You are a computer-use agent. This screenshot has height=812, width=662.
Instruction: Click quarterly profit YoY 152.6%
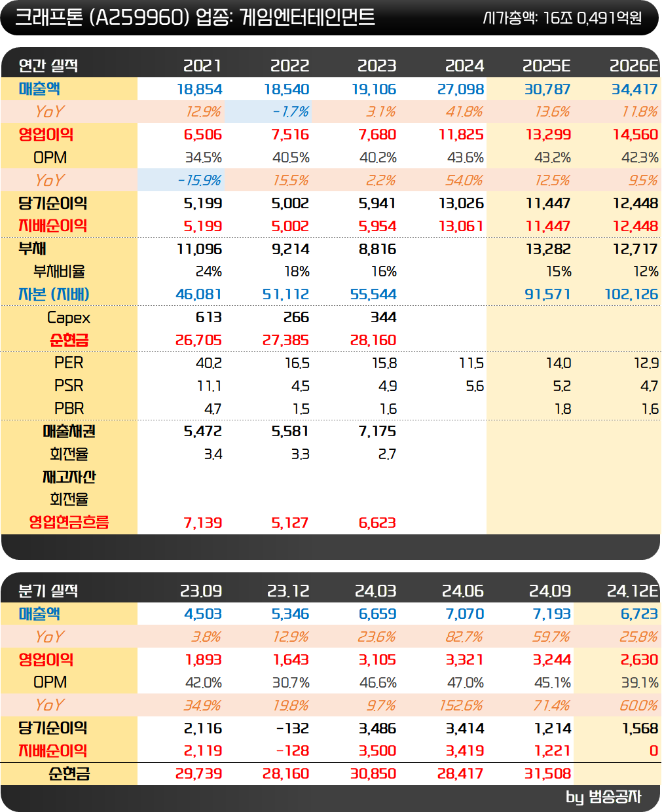461,705
